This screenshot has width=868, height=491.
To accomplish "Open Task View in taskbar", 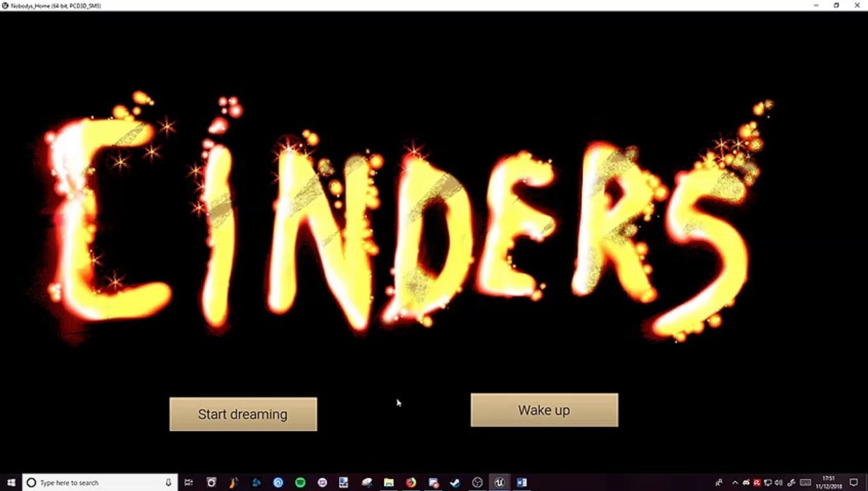I will [188, 483].
